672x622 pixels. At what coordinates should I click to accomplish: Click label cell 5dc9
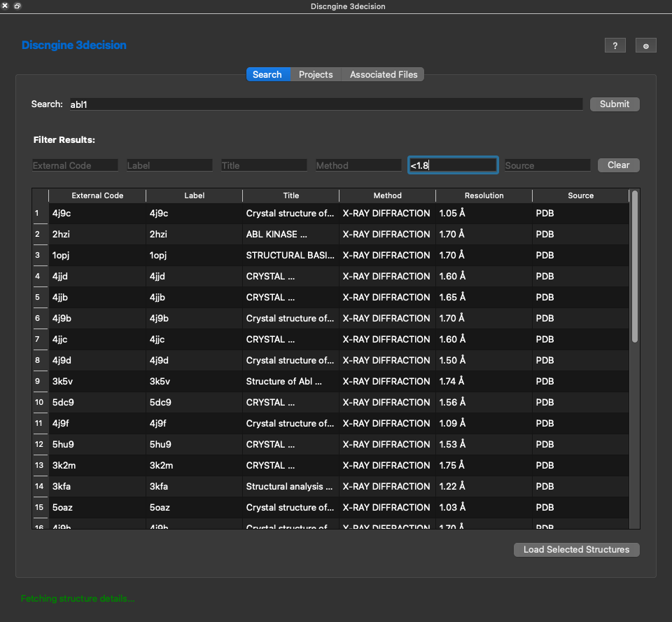point(194,402)
